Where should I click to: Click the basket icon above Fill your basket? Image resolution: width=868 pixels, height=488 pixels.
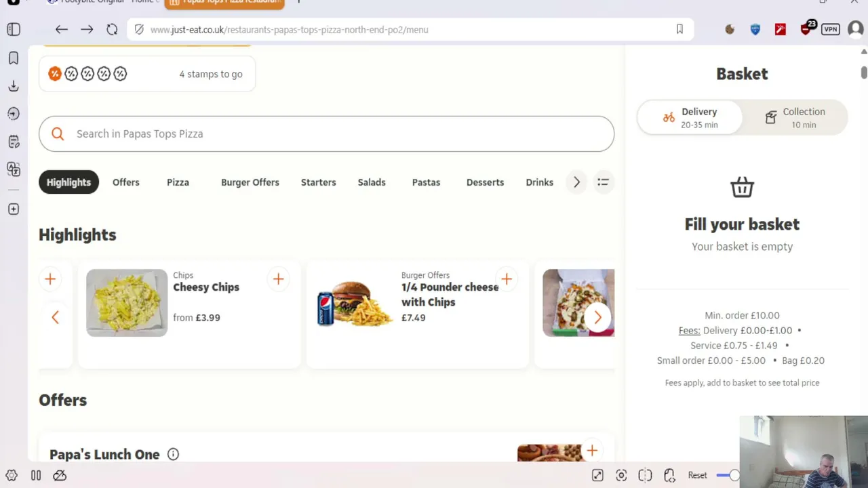(x=742, y=187)
